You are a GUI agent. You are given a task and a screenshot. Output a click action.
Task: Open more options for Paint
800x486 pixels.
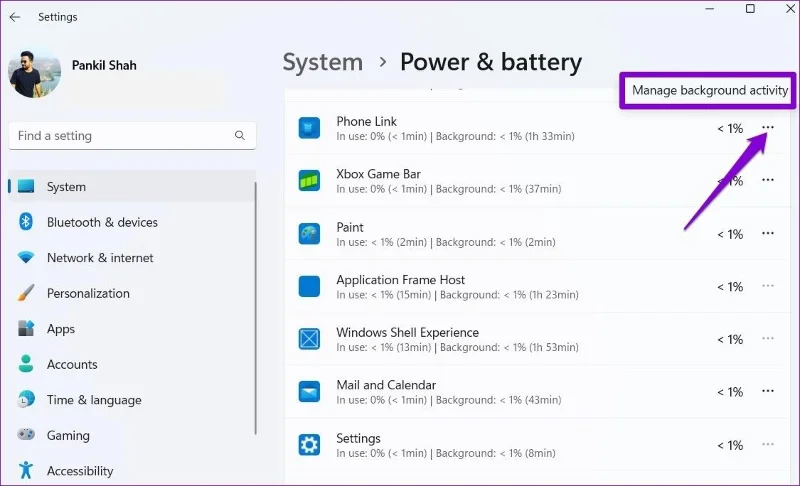(x=768, y=233)
